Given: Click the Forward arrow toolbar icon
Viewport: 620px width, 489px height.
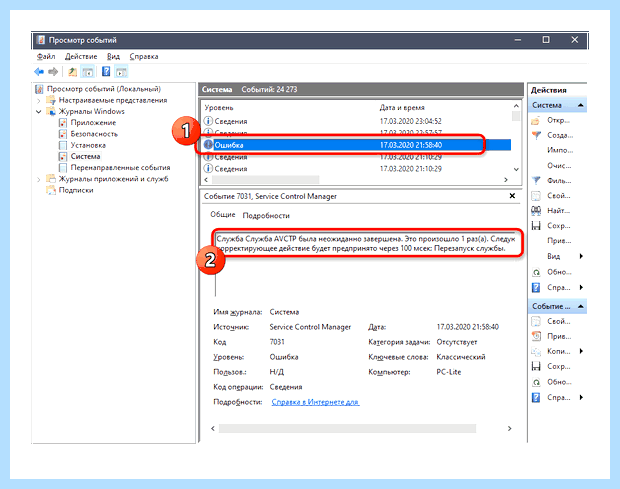Looking at the screenshot, I should pyautogui.click(x=53, y=72).
